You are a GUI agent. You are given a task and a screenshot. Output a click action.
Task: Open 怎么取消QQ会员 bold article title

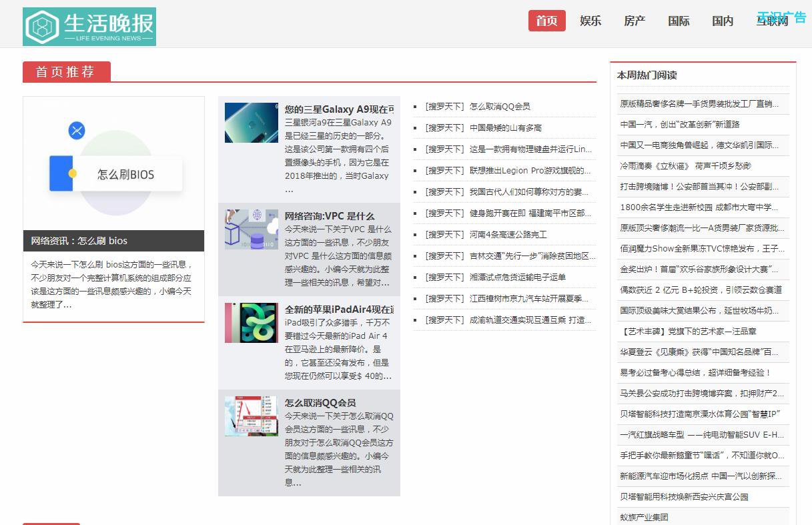pyautogui.click(x=320, y=403)
